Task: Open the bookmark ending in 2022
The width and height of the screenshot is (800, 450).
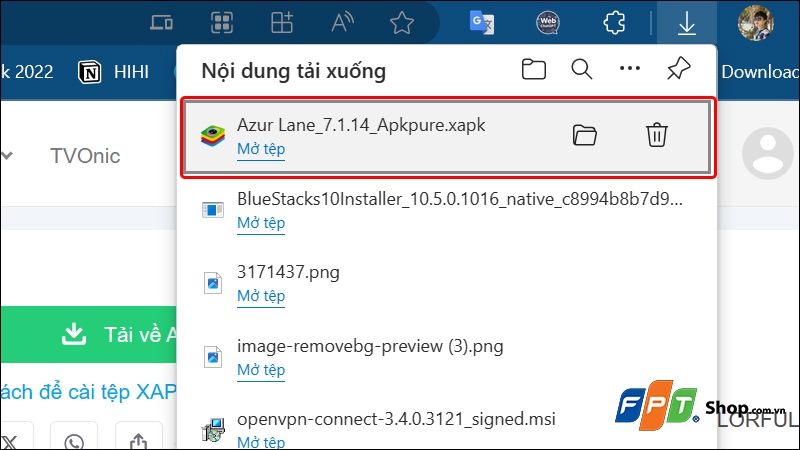Action: (x=27, y=72)
